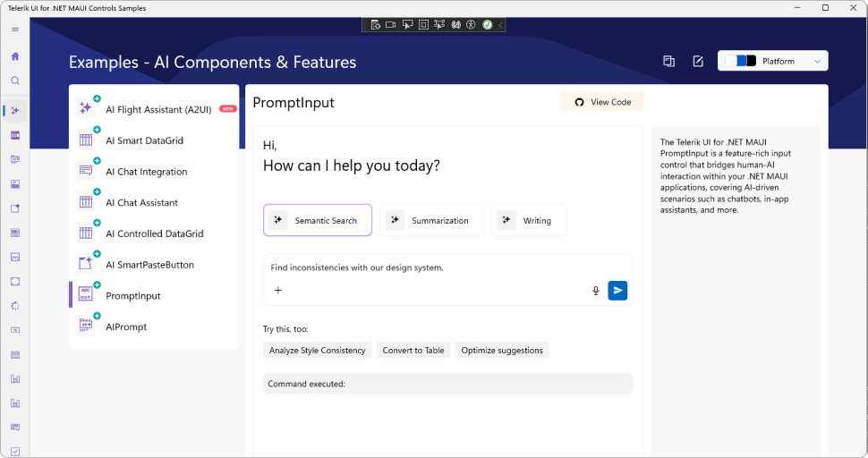Open the calendar grid icon in the sidebar
Screen dimensions: 868x458
pyautogui.click(x=15, y=354)
